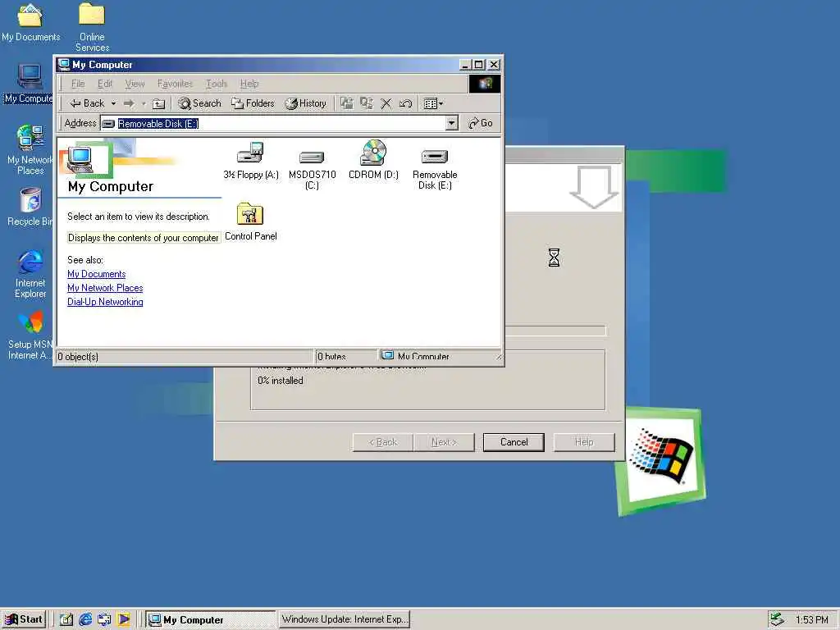Launch Outlook Express from quick launch
The width and height of the screenshot is (840, 630).
tap(104, 620)
